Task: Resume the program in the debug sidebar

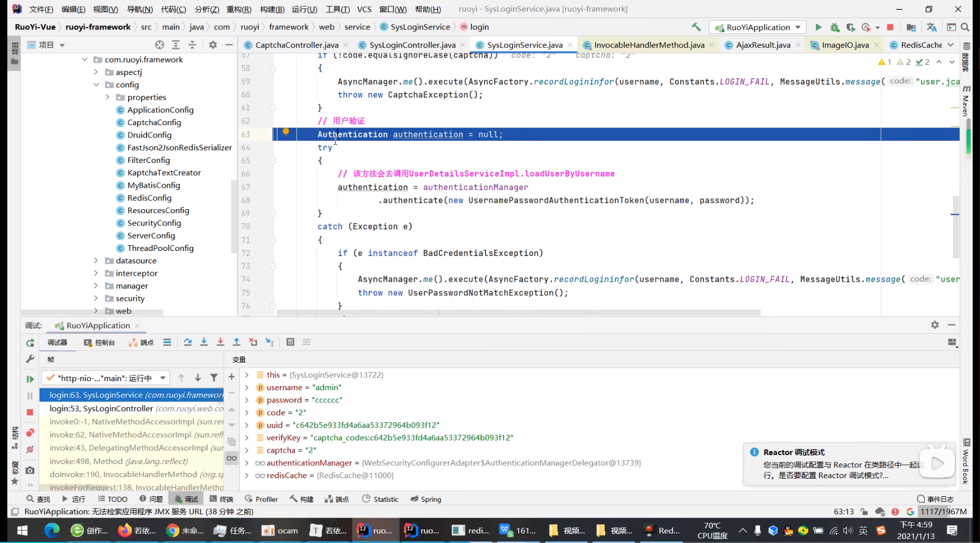Action: point(30,379)
